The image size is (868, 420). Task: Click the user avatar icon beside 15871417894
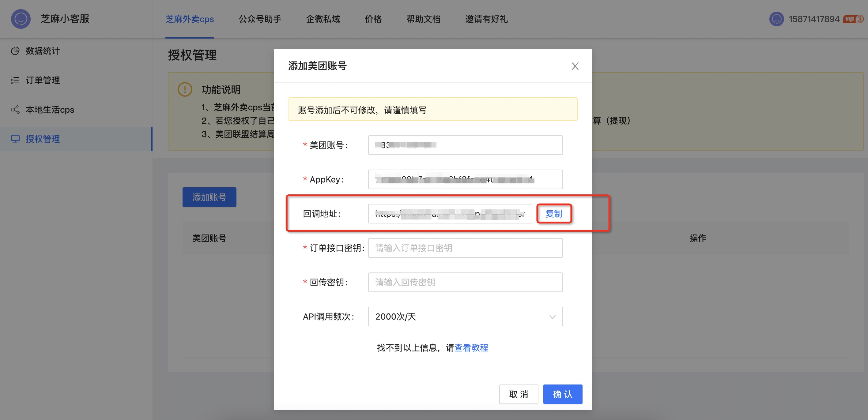(x=776, y=19)
